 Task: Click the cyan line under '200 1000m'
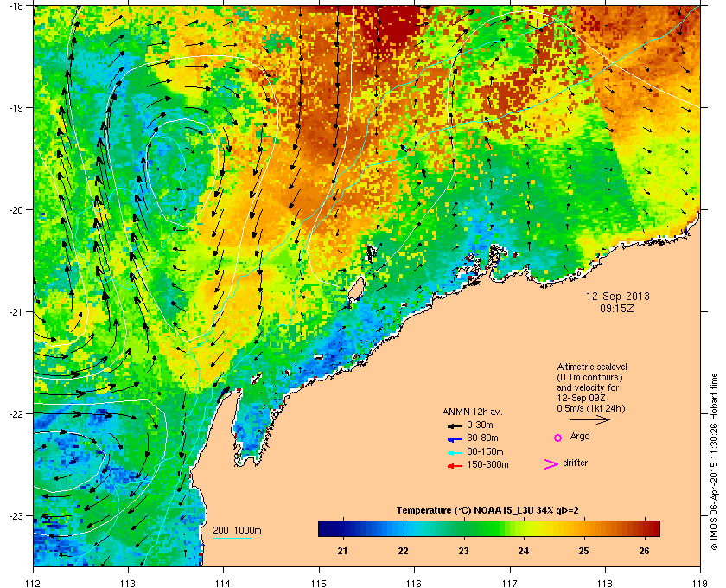coord(232,538)
